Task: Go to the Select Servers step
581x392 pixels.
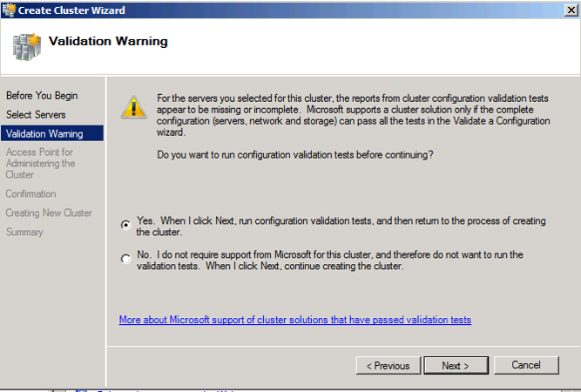Action: (x=36, y=114)
